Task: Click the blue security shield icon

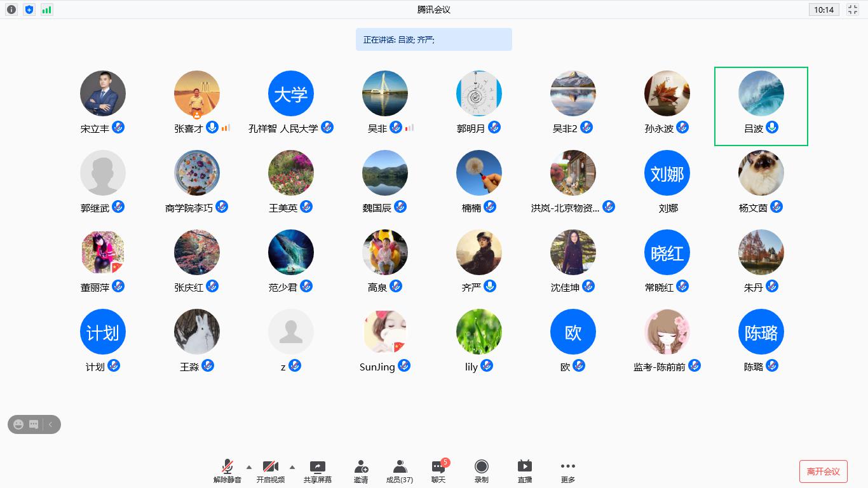Action: 29,10
